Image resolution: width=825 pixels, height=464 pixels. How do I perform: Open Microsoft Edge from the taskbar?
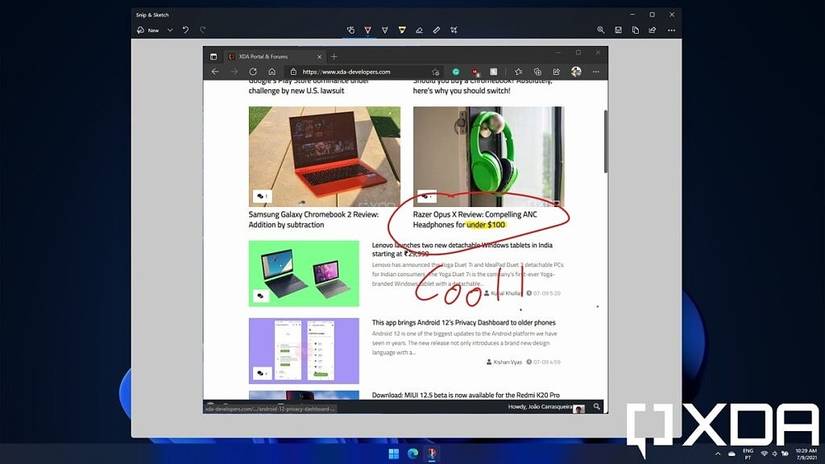(x=413, y=453)
